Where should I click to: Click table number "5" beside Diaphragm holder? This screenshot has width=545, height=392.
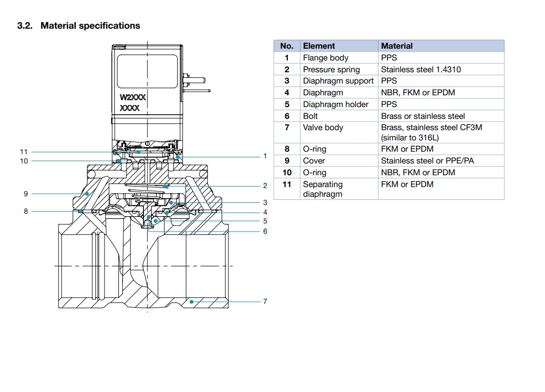click(287, 105)
